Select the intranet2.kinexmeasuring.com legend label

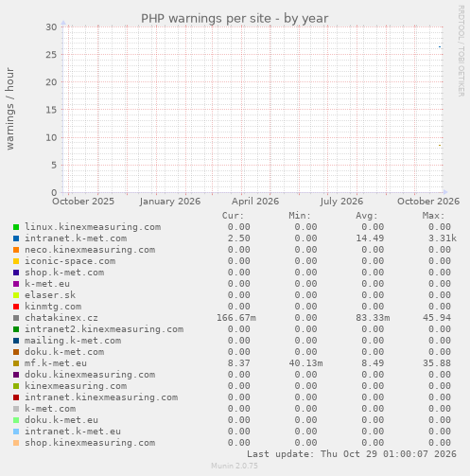point(104,329)
